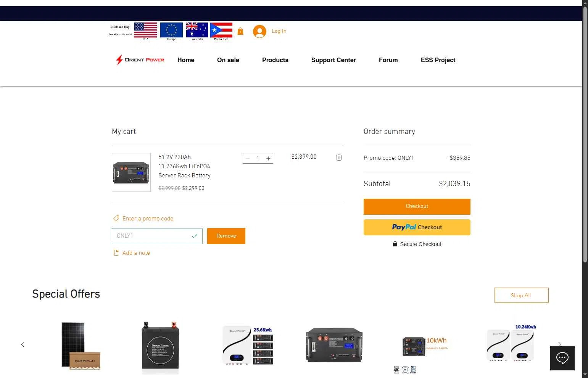Open the shopping bag cart icon
Viewport: 588px width, 378px height.
click(x=240, y=31)
